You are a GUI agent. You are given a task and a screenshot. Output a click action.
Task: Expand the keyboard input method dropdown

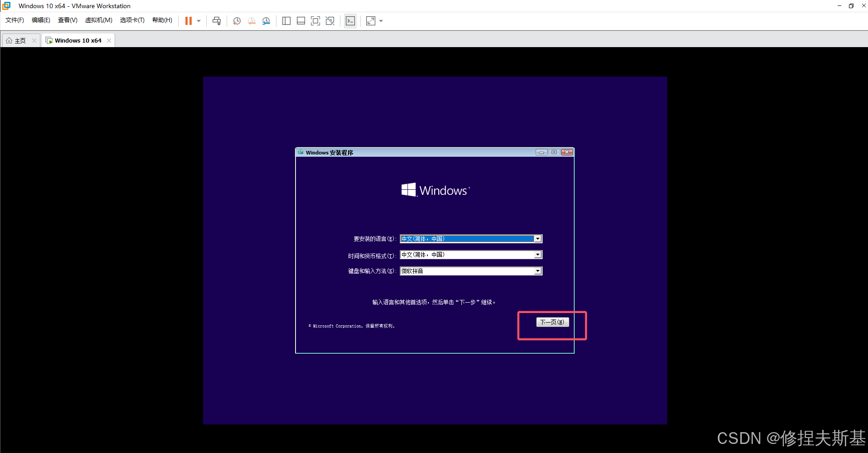pyautogui.click(x=538, y=270)
